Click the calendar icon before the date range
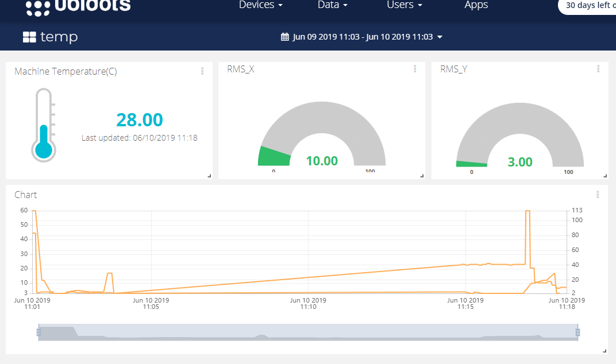Viewport: 616px width, 364px height. 285,37
